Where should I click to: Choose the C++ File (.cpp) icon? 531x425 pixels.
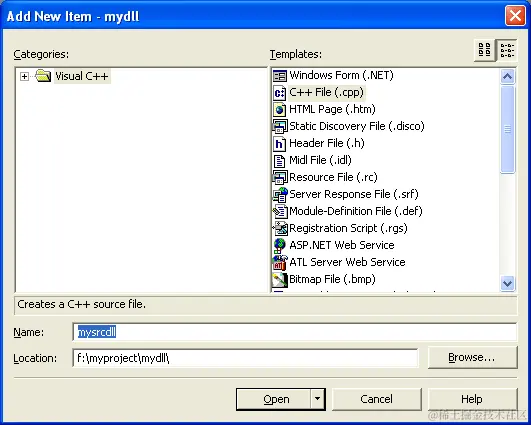tap(280, 92)
